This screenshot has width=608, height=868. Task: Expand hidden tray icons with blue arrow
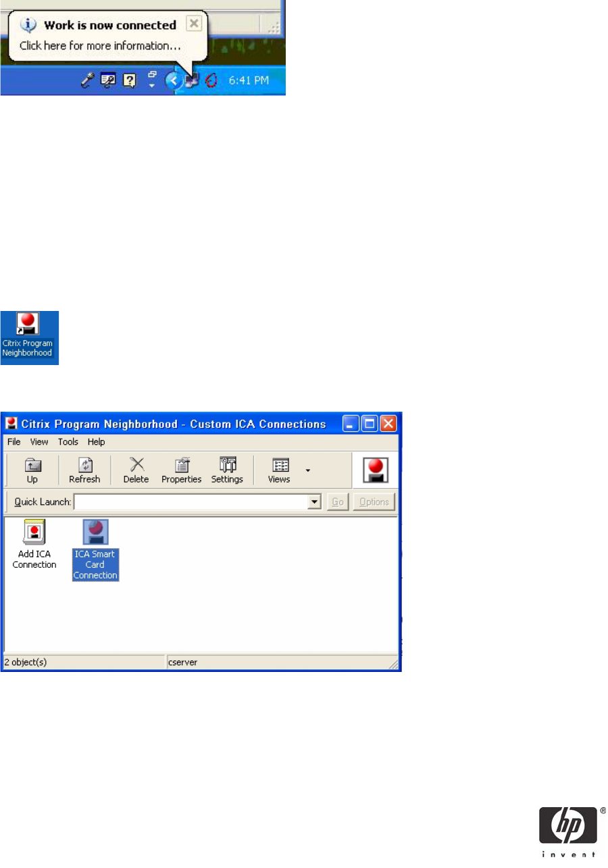(174, 81)
